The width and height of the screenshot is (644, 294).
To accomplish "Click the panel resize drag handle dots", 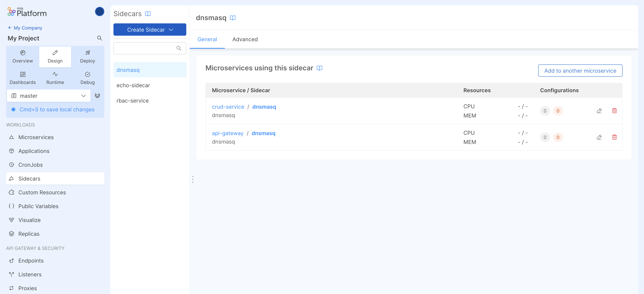I will point(193,179).
